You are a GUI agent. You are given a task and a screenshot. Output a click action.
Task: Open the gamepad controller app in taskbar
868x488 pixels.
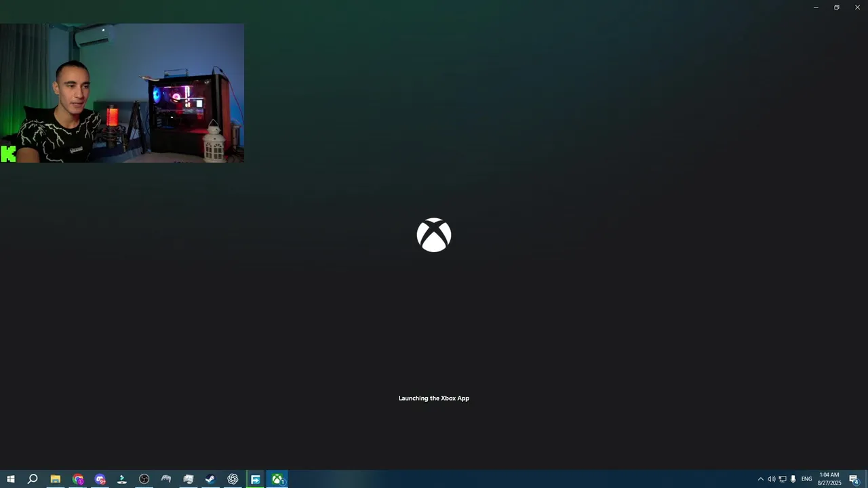[166, 479]
